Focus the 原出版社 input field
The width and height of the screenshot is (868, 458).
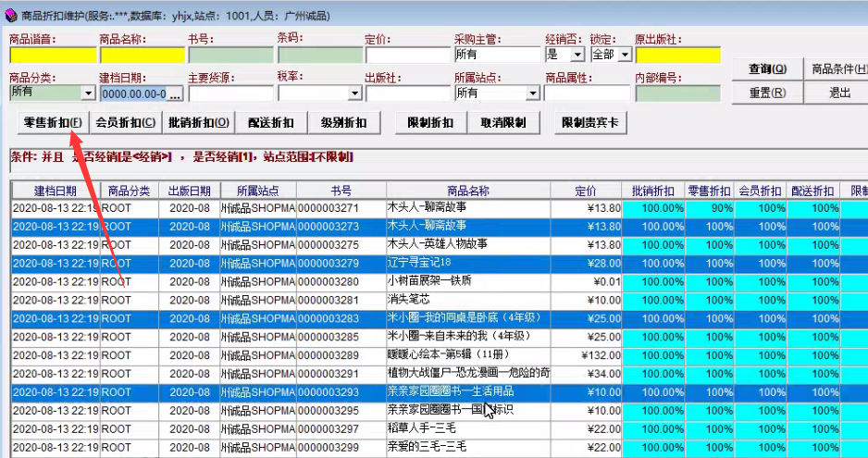(678, 56)
